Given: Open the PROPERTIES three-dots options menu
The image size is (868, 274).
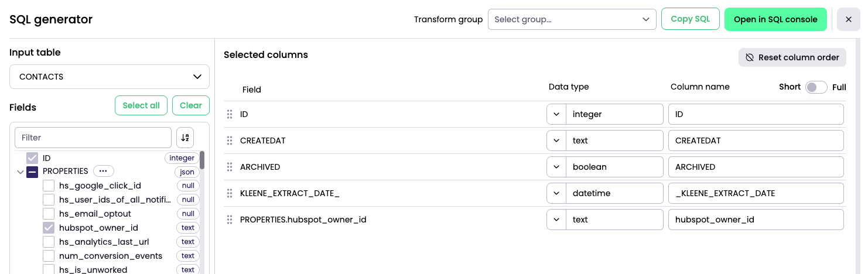Looking at the screenshot, I should (x=103, y=172).
